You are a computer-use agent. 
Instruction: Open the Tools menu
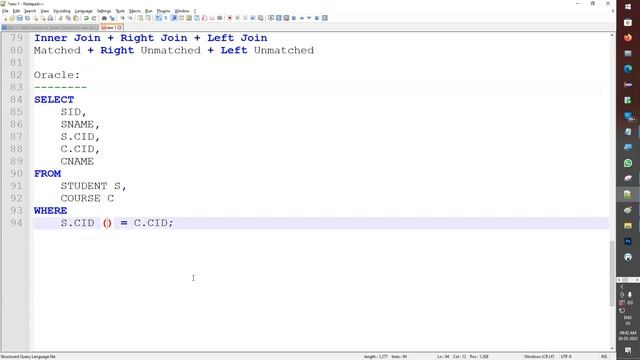pyautogui.click(x=120, y=11)
